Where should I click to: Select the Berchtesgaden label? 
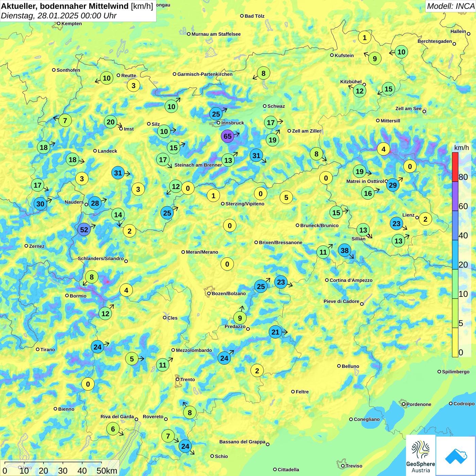tap(435, 41)
